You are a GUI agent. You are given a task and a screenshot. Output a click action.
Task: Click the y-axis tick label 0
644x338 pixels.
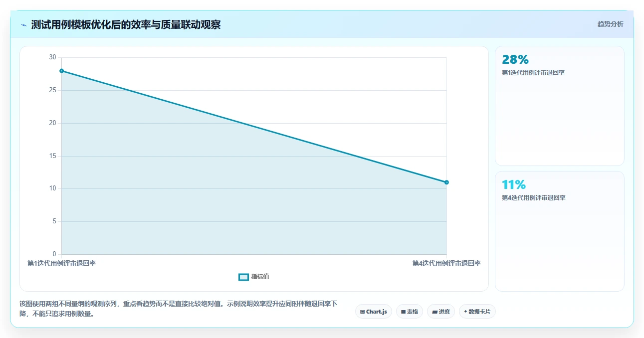pyautogui.click(x=54, y=254)
